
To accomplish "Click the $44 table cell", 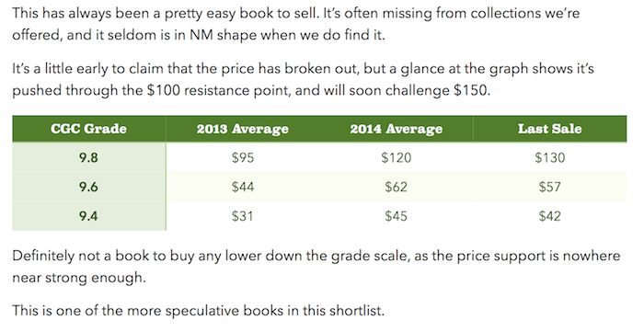I will 242,187.
